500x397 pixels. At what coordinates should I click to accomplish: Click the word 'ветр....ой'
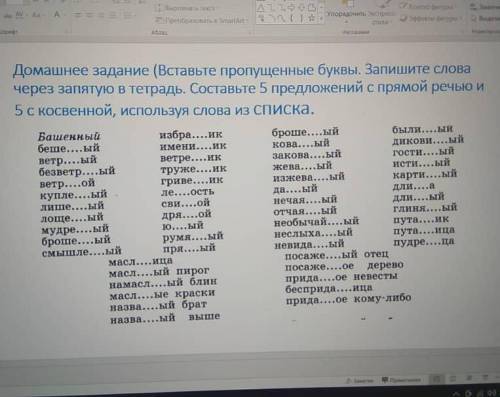coord(67,183)
